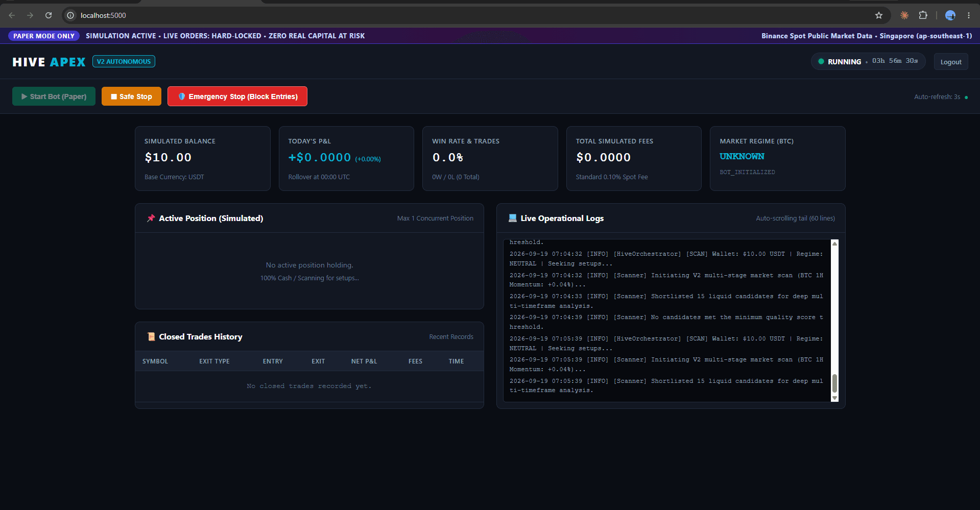
Task: Click the 'Base Currency: USDT' text
Action: pos(174,177)
